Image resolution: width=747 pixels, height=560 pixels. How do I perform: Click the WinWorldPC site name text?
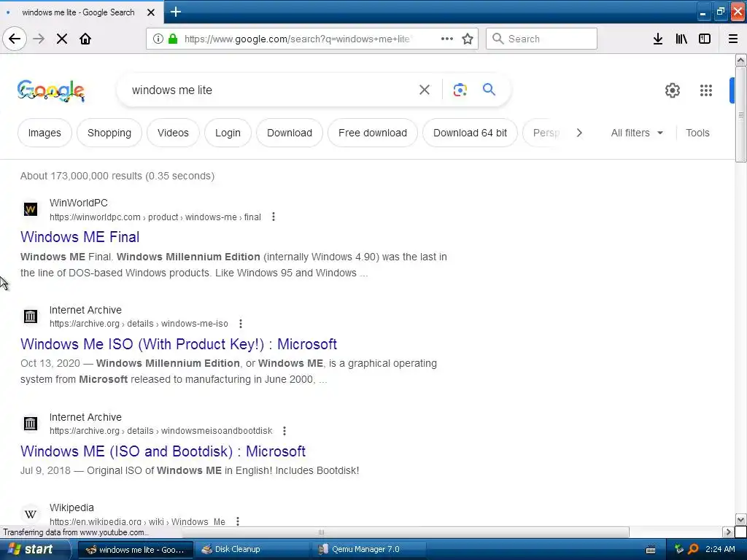pyautogui.click(x=79, y=203)
